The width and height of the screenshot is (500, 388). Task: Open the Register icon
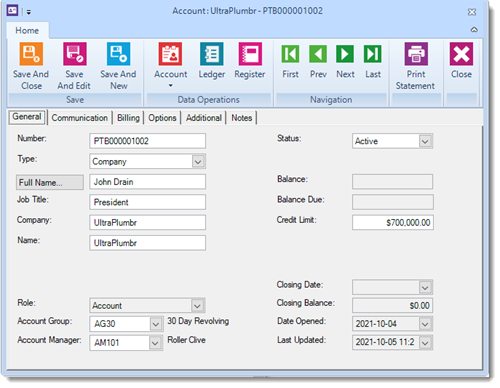pos(250,54)
